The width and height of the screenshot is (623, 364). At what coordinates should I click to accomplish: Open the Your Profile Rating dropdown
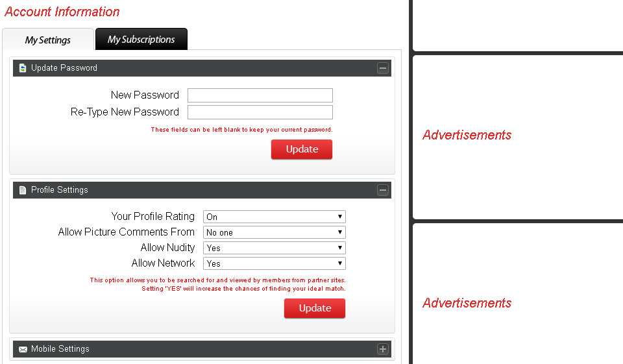click(x=274, y=217)
